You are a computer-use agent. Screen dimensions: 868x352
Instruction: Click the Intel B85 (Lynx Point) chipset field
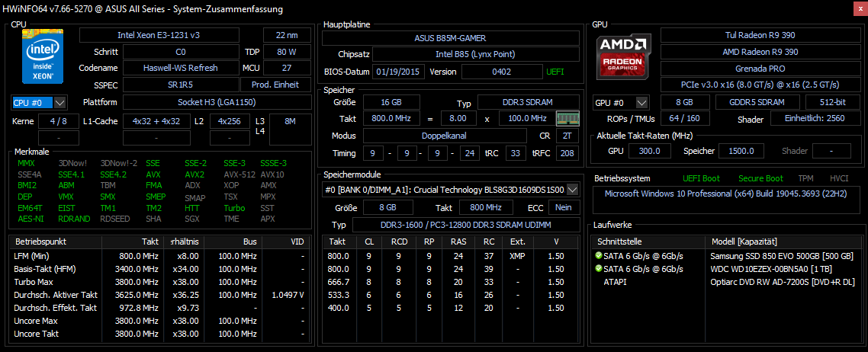[x=475, y=54]
